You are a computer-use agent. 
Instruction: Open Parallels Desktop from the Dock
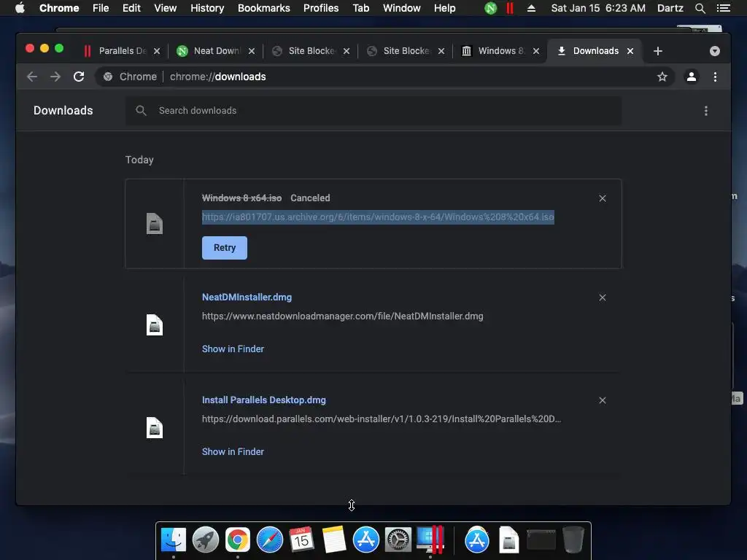[x=430, y=540]
